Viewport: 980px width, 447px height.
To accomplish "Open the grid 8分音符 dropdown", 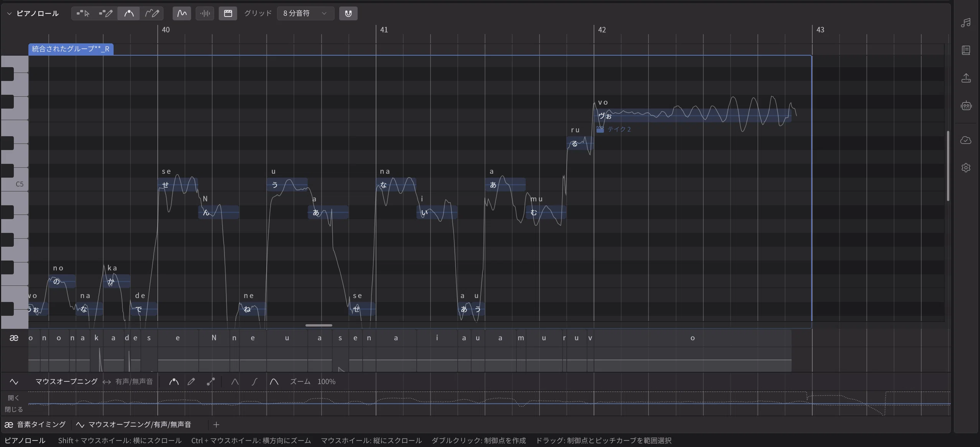I will (x=305, y=13).
